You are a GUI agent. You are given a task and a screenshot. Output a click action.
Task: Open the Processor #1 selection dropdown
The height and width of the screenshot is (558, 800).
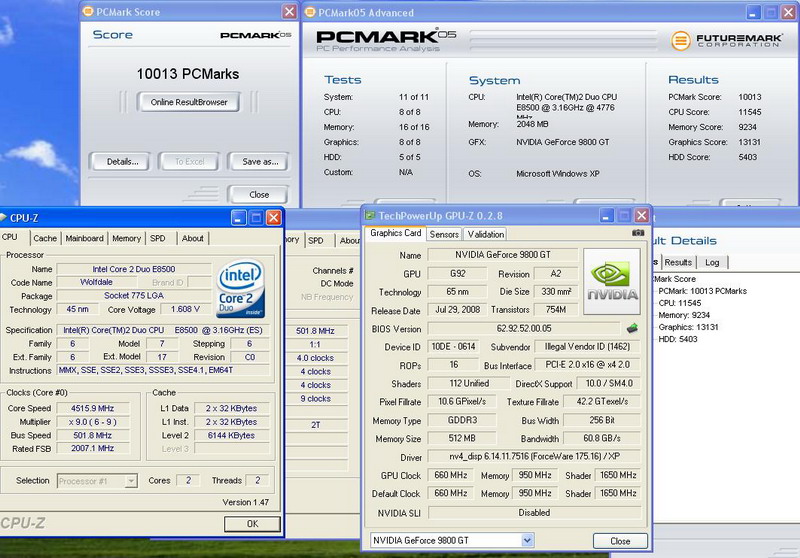click(x=131, y=481)
